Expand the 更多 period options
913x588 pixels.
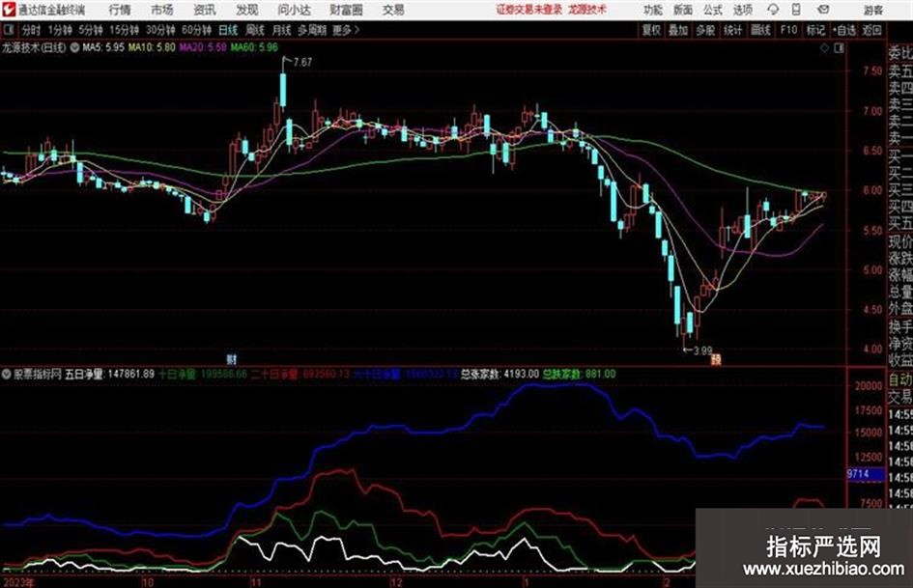pyautogui.click(x=346, y=30)
